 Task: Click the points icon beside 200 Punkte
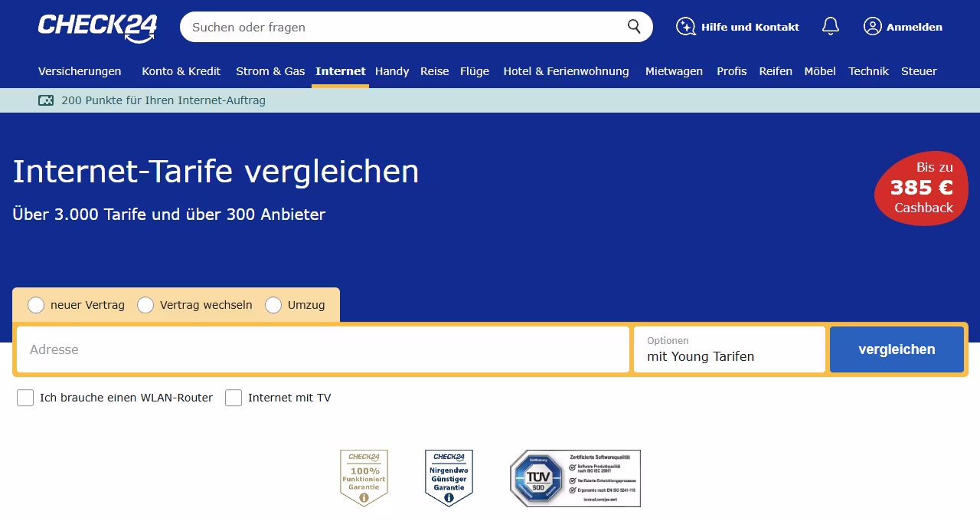[x=46, y=100]
